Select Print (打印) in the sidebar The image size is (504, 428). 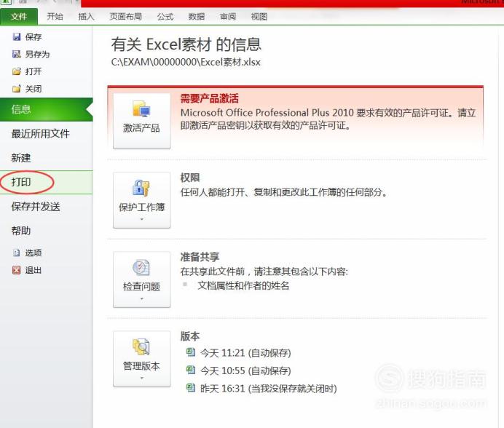click(47, 182)
